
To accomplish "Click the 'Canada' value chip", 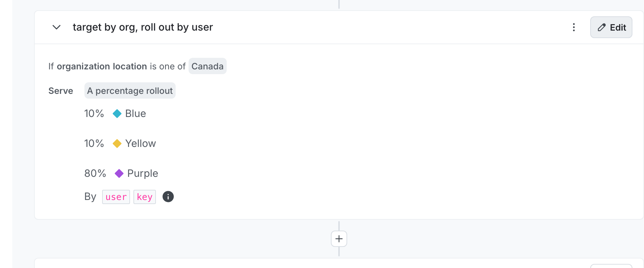I will [x=207, y=66].
